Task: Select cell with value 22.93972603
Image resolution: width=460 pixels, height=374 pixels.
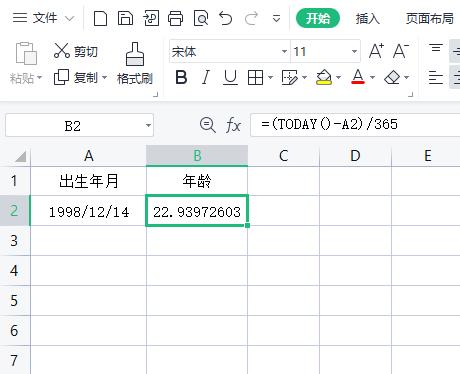Action: pyautogui.click(x=197, y=211)
